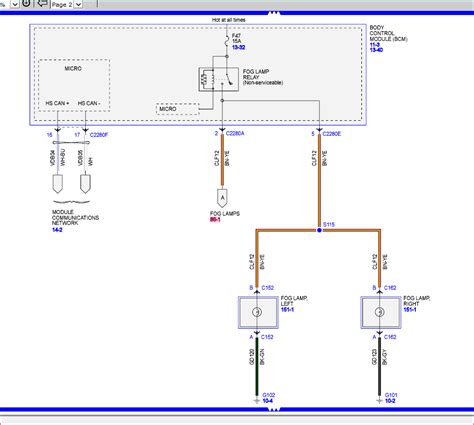Click pin number 17 at C2280F
Viewport: 474px width, 425px height.
tap(77, 135)
